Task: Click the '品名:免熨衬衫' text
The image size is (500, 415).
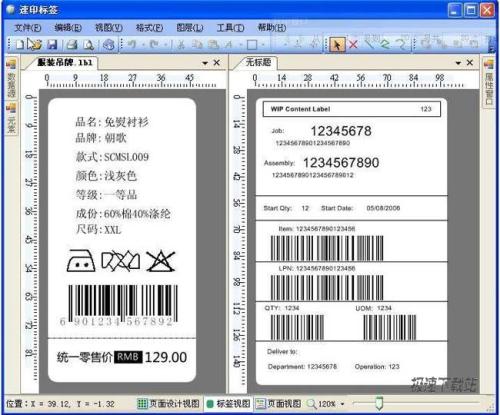Action: click(x=112, y=122)
